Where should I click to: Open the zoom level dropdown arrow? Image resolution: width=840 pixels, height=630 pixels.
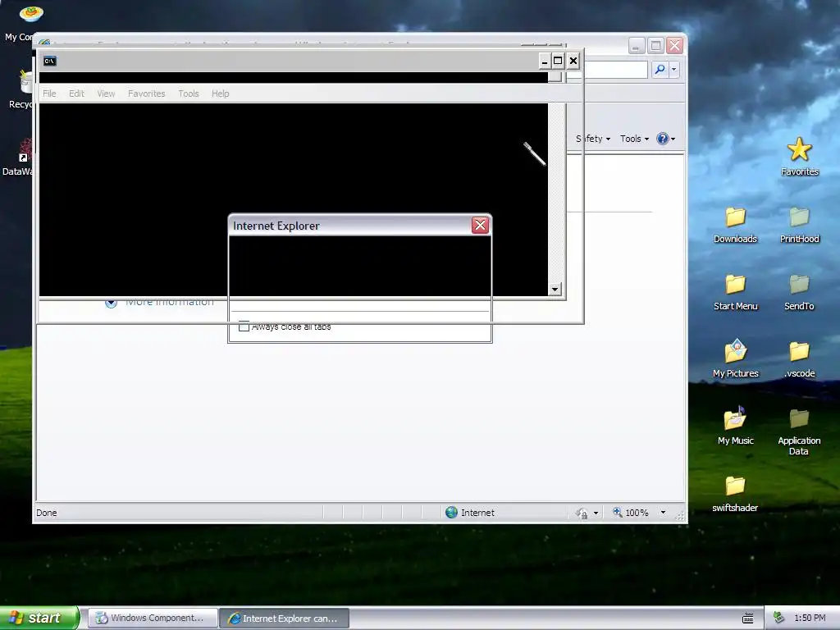pyautogui.click(x=663, y=513)
